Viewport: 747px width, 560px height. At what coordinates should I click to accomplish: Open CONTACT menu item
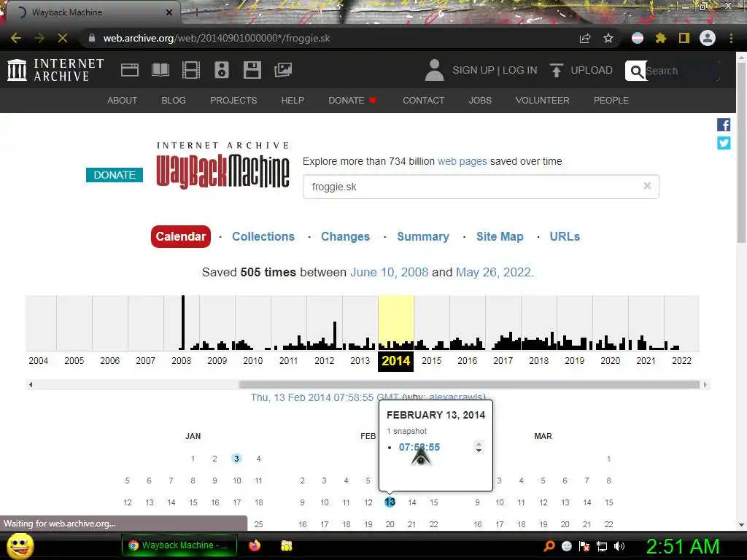[x=424, y=101]
